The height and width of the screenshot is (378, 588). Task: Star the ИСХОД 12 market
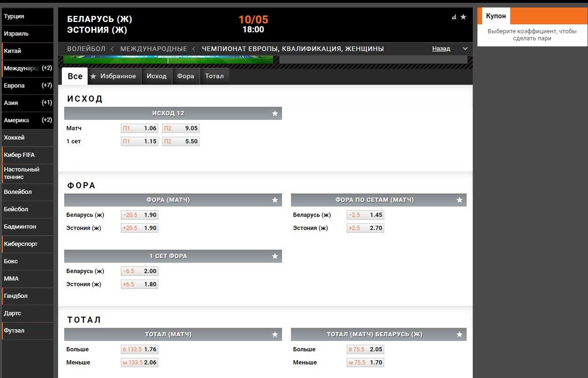275,113
